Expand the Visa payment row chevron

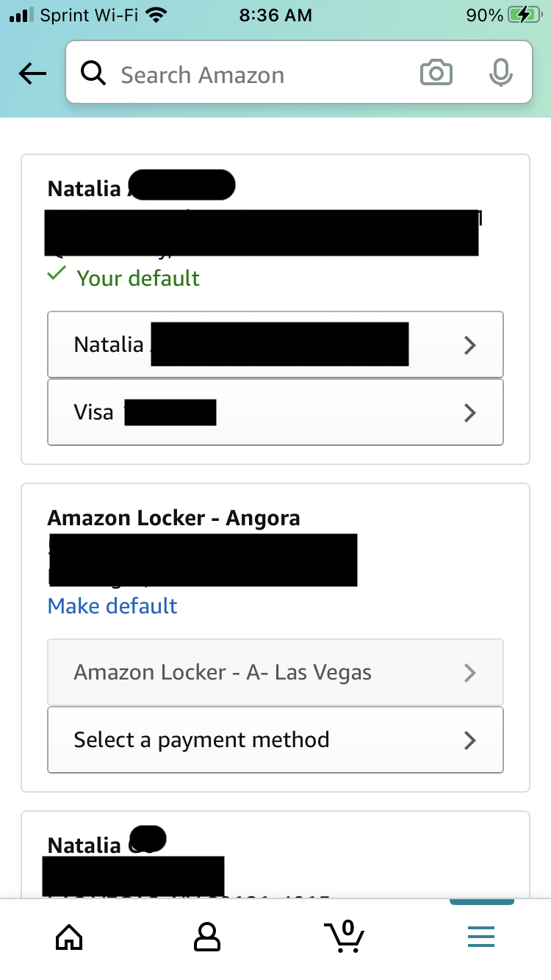tap(470, 413)
